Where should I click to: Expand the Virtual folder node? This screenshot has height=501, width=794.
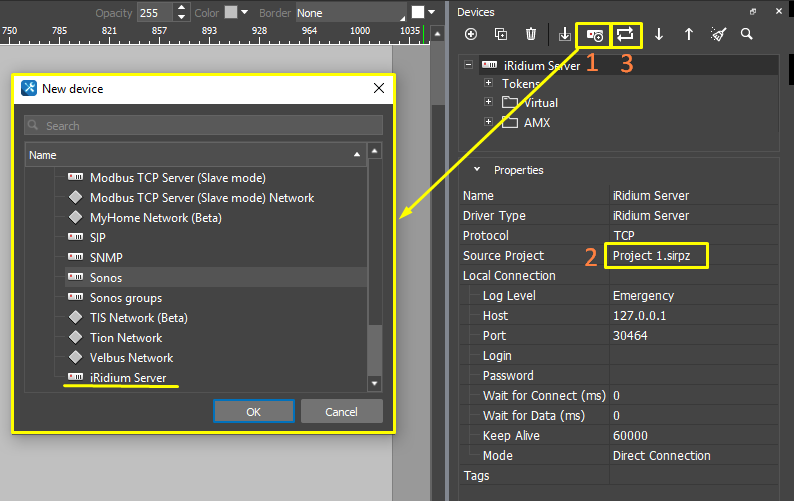pos(488,103)
